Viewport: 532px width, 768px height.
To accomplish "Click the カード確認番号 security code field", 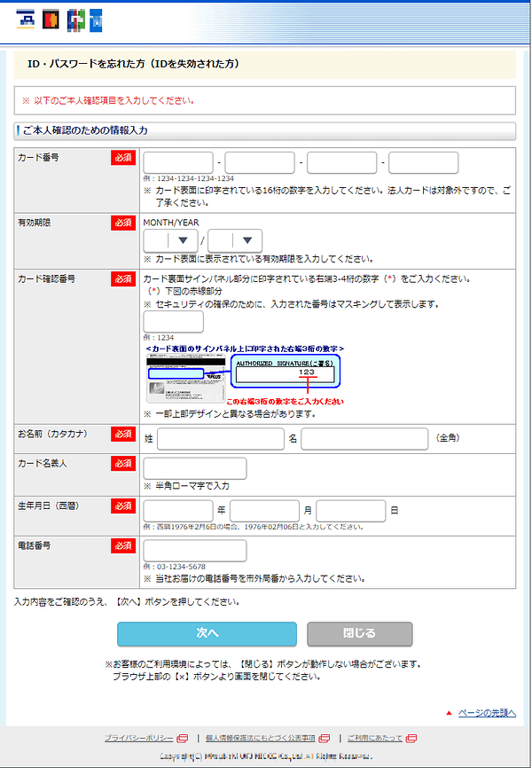I will click(x=174, y=322).
